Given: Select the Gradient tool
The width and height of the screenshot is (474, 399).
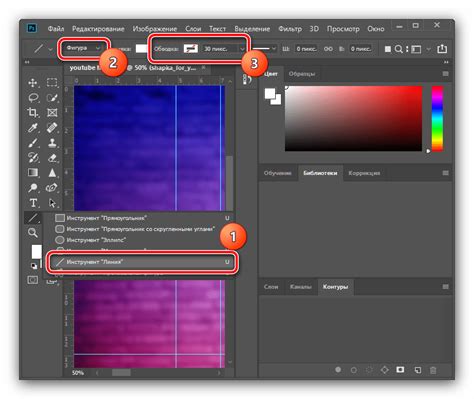Looking at the screenshot, I should coord(33,173).
